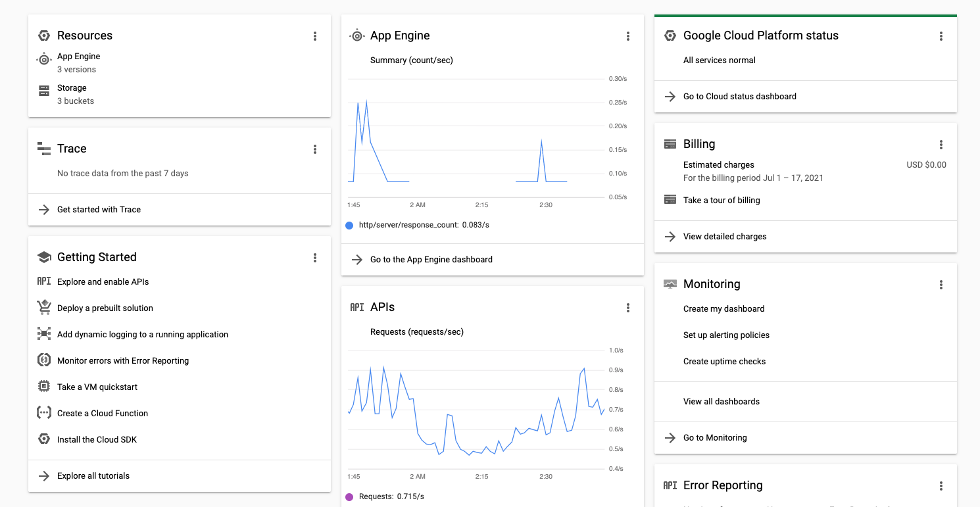Click API icon beside Explore and enable APIs

point(44,281)
